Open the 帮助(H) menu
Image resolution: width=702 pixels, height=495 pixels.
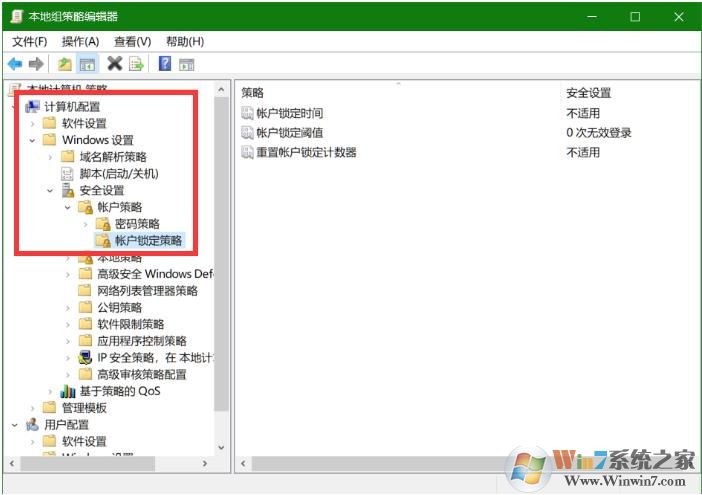(185, 42)
